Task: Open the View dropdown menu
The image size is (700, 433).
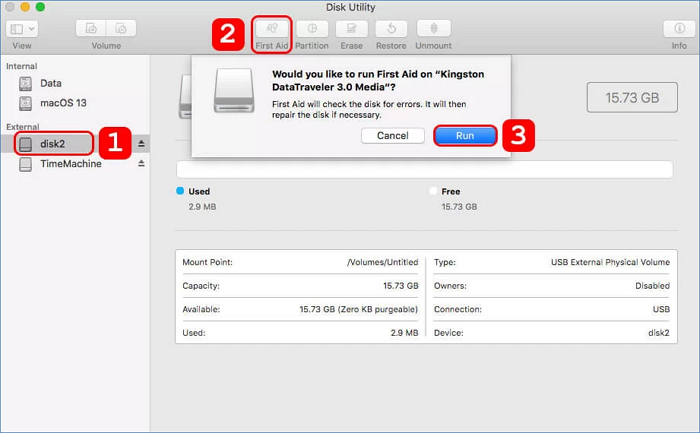Action: click(21, 30)
